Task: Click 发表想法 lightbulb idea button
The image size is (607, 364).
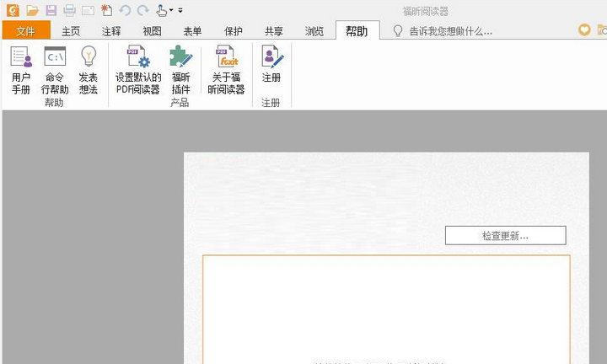Action: point(89,71)
